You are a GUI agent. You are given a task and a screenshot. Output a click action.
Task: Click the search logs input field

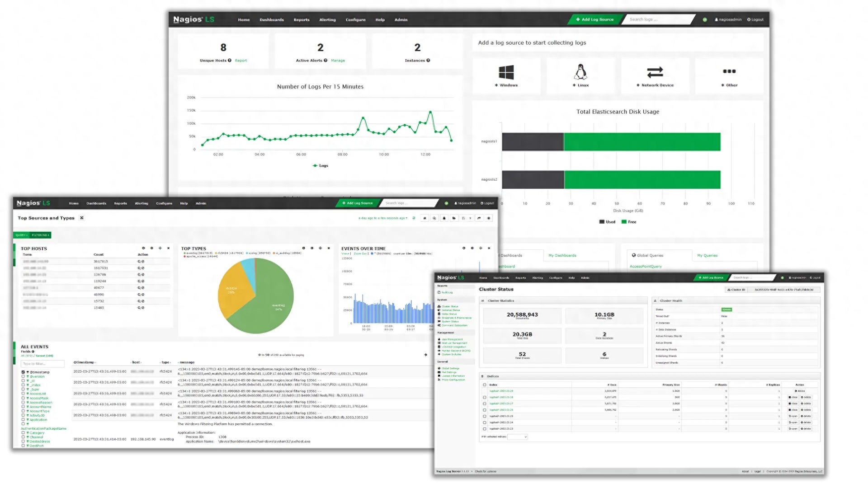[659, 20]
